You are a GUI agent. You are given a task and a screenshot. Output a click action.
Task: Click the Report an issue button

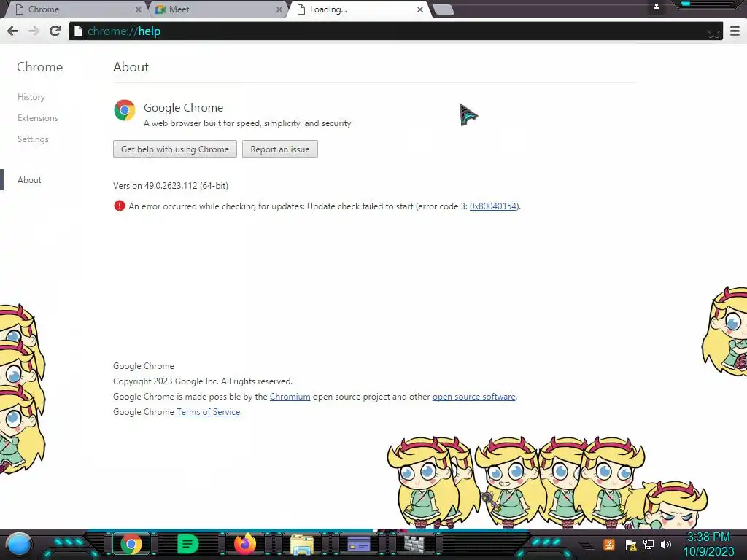click(x=279, y=149)
